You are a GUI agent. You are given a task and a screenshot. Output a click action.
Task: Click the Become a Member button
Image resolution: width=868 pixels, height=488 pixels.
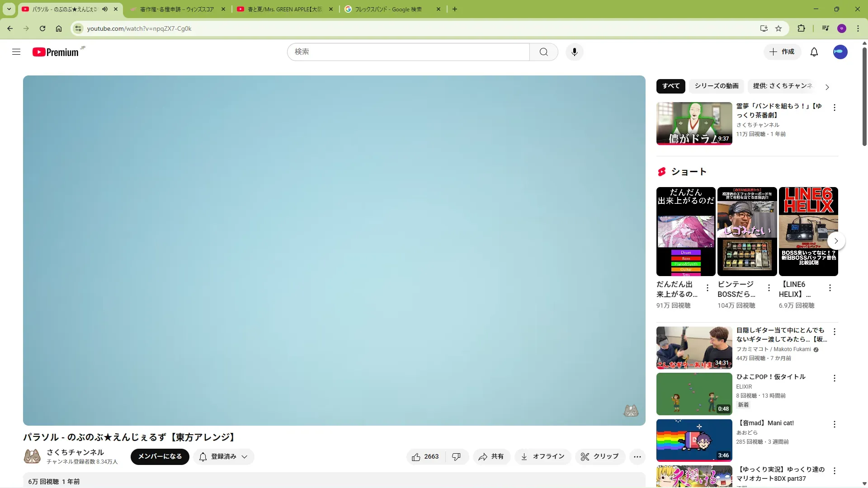coord(160,457)
